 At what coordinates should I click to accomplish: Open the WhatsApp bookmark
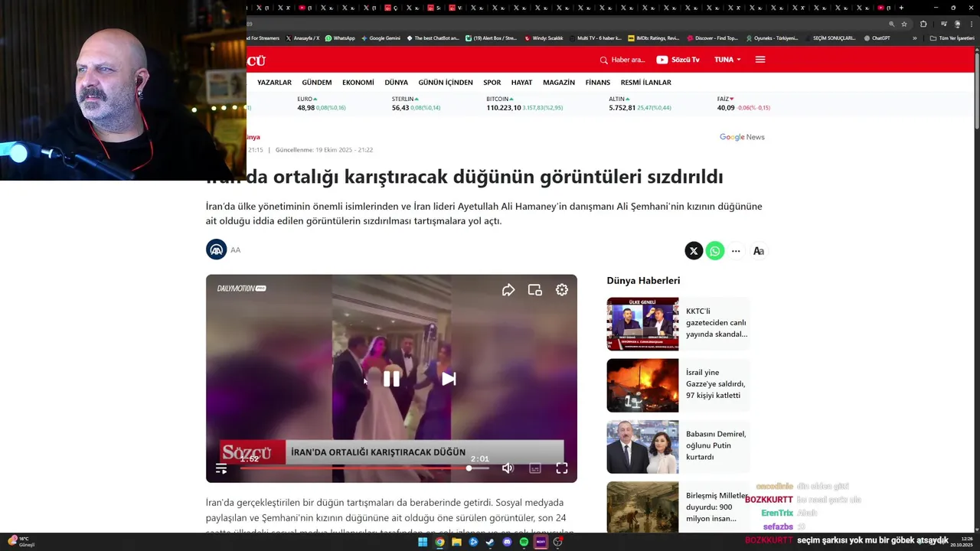coord(340,37)
